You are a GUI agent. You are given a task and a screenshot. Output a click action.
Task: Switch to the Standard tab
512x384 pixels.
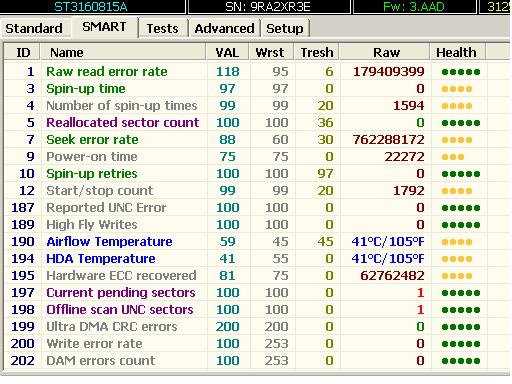click(x=34, y=28)
